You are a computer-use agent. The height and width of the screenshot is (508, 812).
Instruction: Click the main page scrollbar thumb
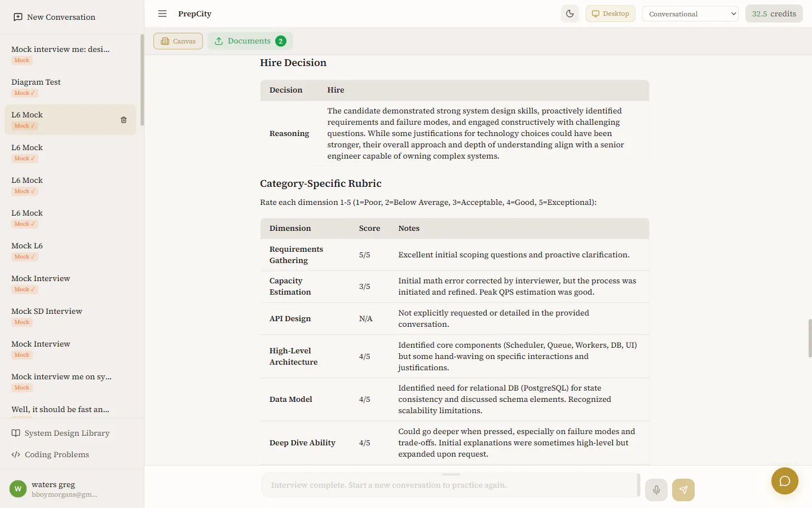[810, 338]
